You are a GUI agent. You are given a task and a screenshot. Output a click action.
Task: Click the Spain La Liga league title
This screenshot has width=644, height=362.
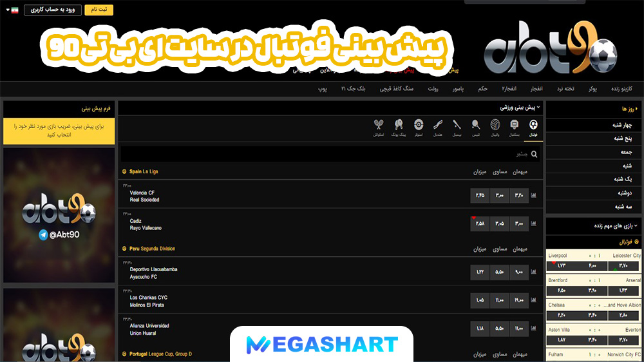coord(144,171)
